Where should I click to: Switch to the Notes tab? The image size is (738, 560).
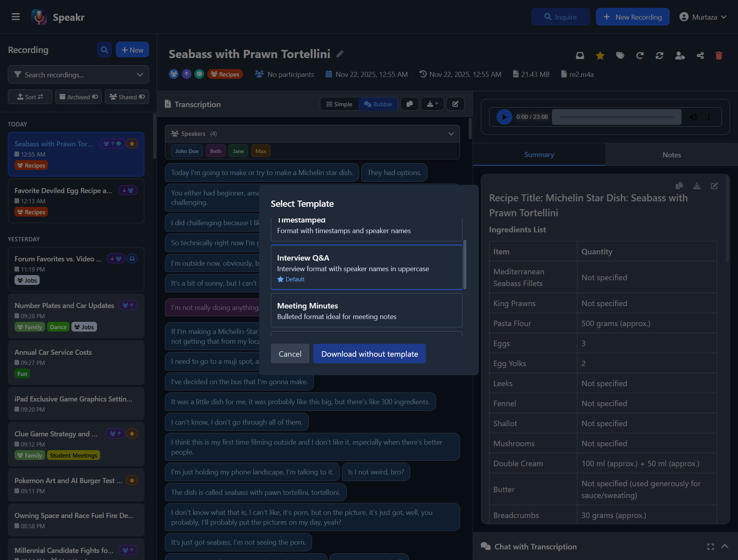click(x=671, y=155)
